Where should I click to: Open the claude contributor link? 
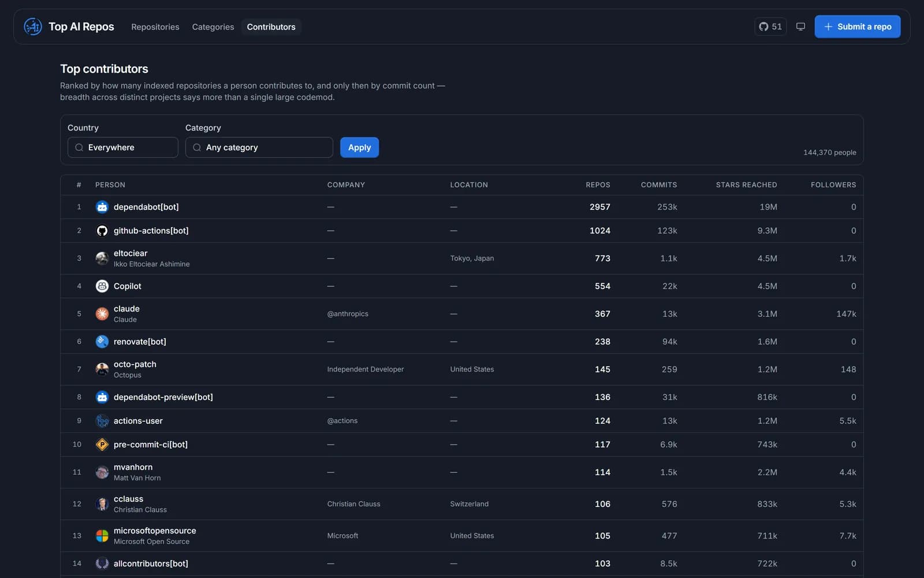click(126, 309)
